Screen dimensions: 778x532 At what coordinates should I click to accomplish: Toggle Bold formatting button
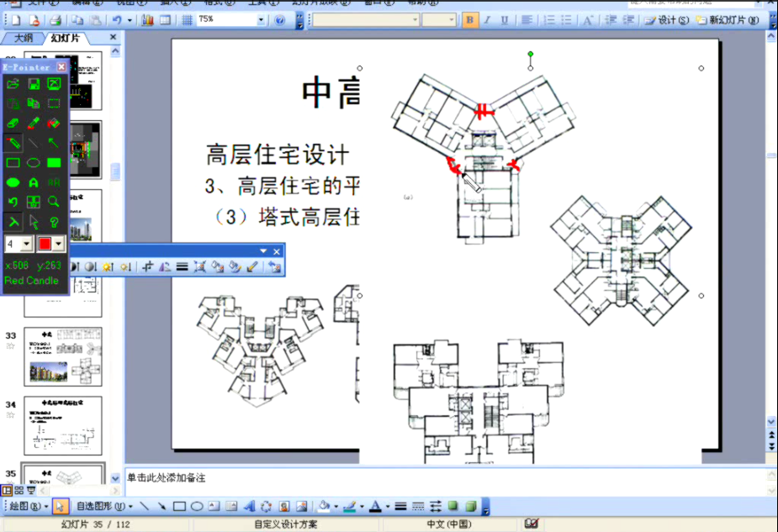coord(469,20)
